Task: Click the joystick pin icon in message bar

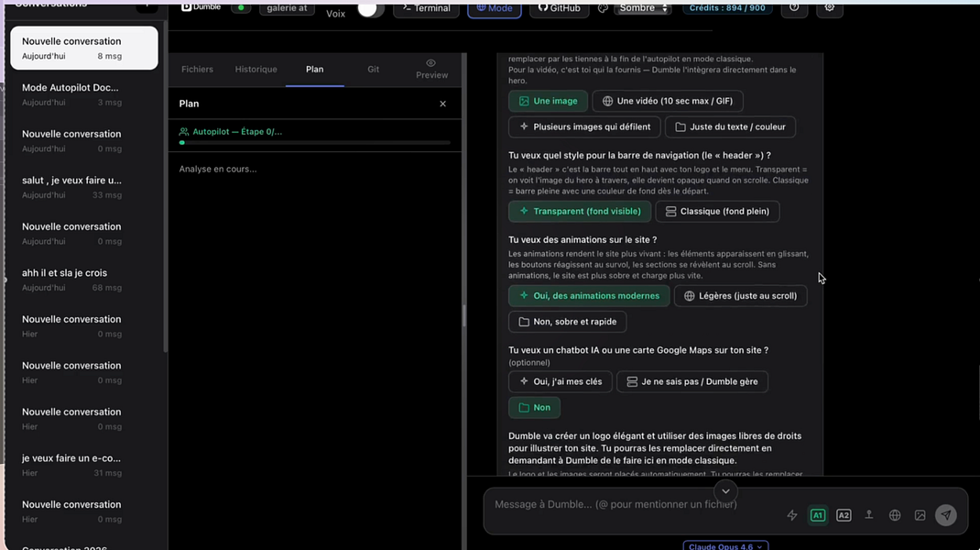Action: pyautogui.click(x=869, y=515)
